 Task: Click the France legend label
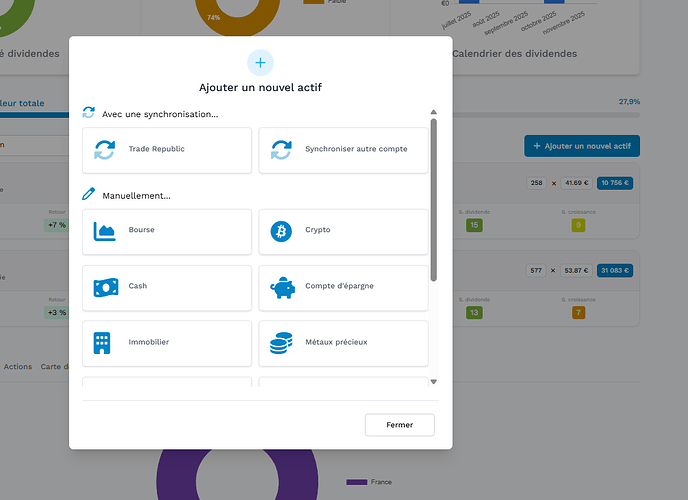[x=381, y=482]
